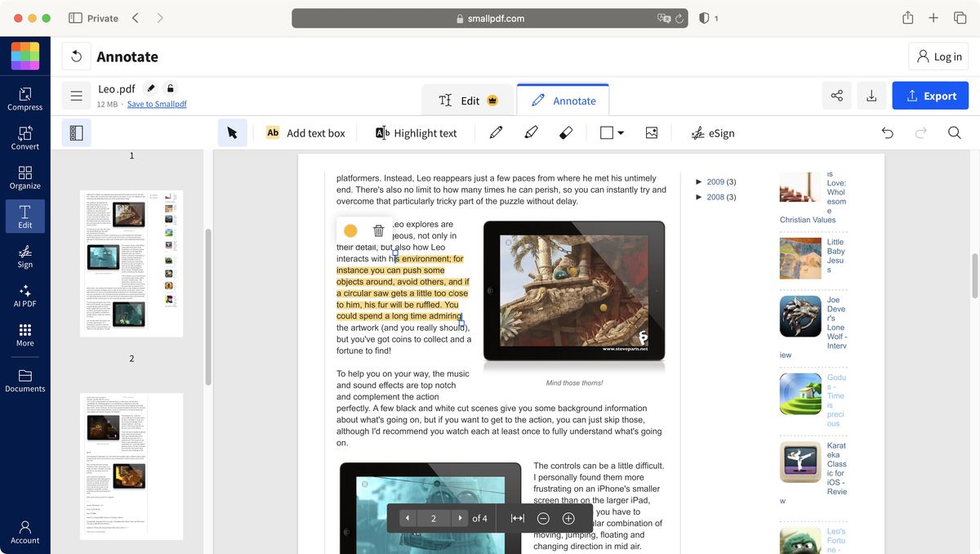
Task: Select the arrow selection tool
Action: [233, 132]
